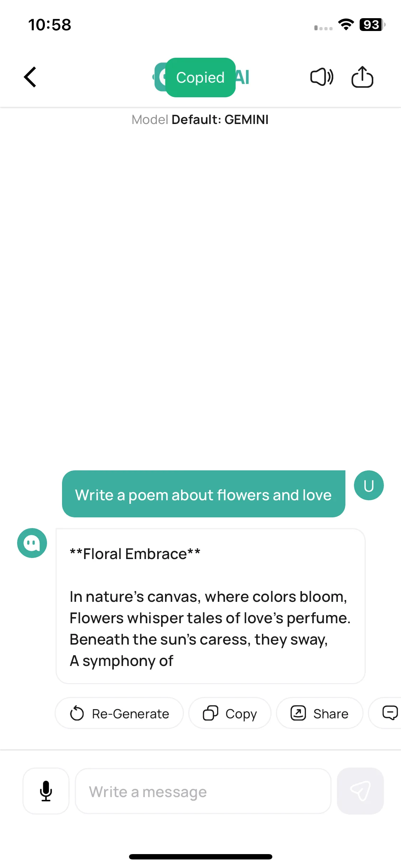
Task: Tap the user avatar U icon
Action: (369, 485)
